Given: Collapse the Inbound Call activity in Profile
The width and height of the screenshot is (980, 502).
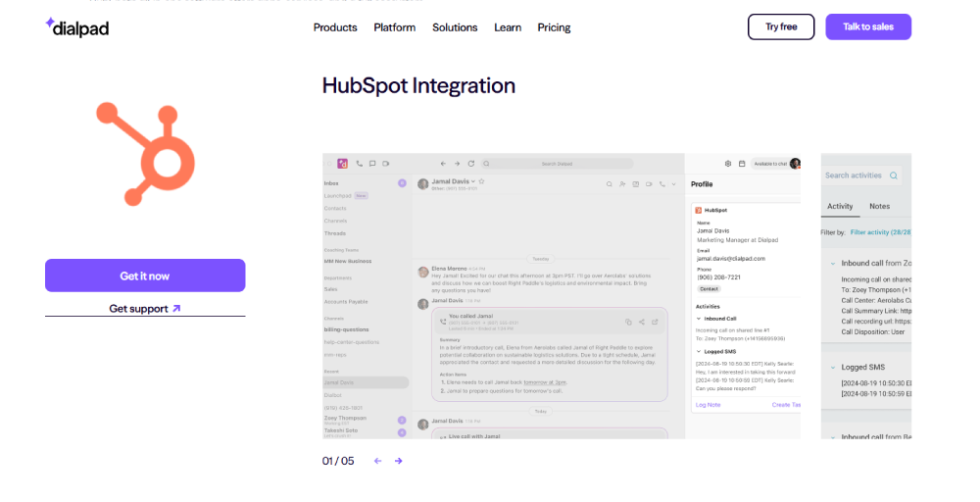Looking at the screenshot, I should (699, 319).
